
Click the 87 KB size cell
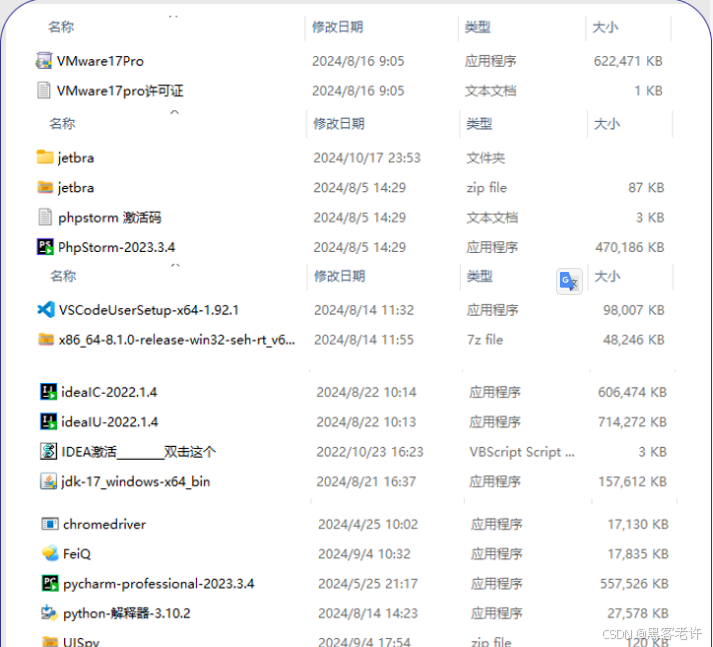click(x=646, y=188)
